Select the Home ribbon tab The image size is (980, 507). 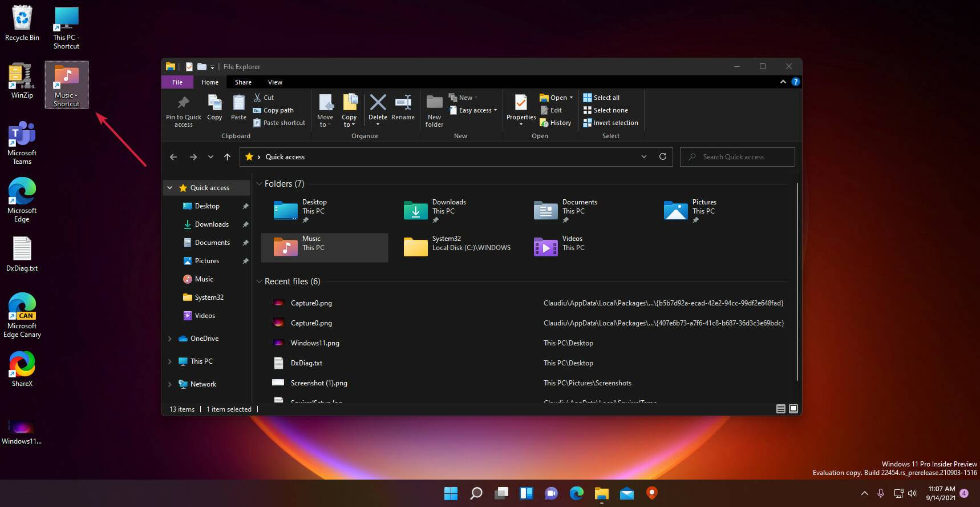(210, 82)
